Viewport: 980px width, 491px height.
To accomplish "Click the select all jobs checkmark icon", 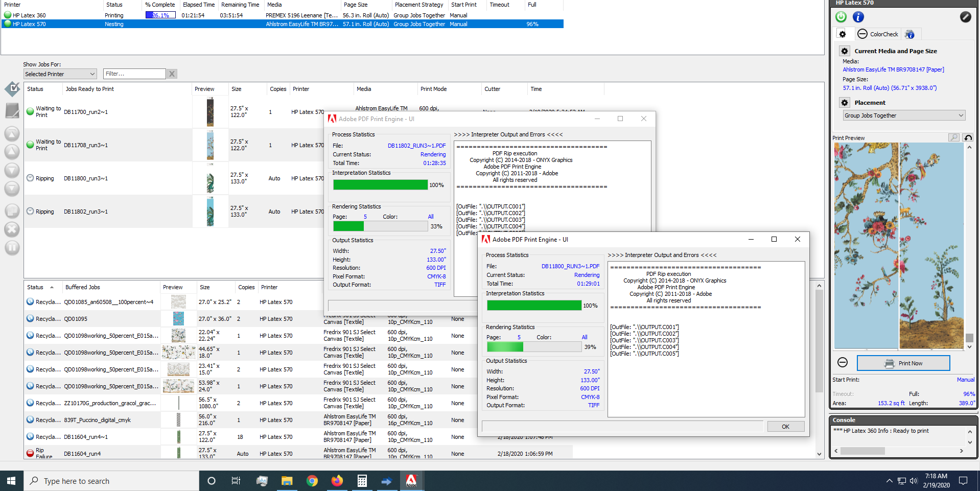I will [12, 89].
